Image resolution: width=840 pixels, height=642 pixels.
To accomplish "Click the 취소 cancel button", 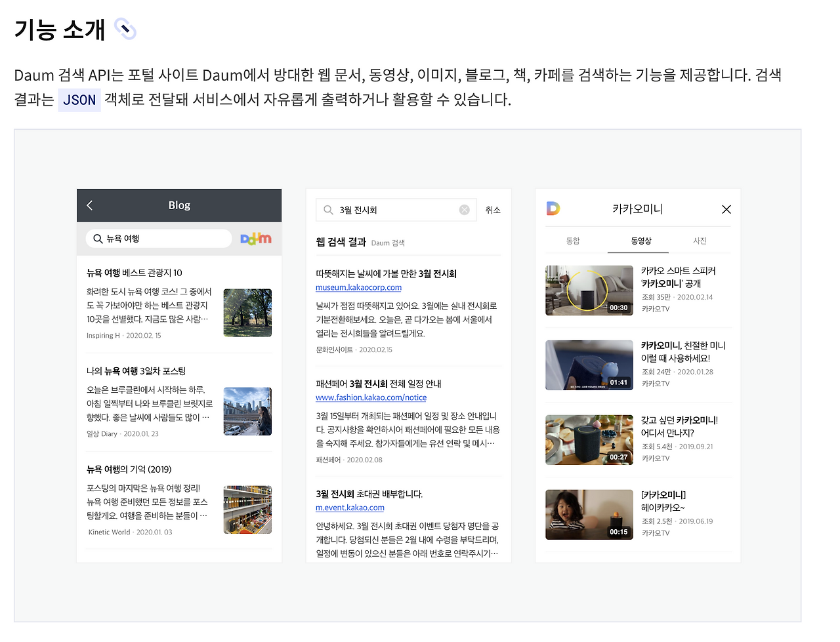I will coord(493,210).
